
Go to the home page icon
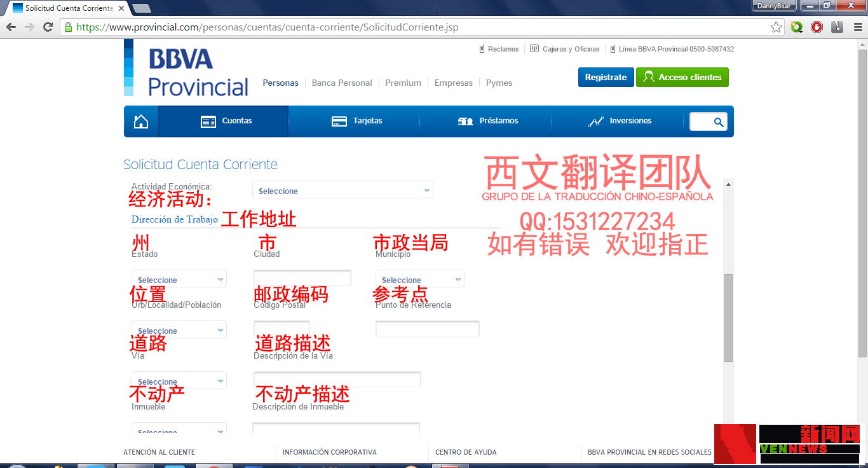coord(141,121)
